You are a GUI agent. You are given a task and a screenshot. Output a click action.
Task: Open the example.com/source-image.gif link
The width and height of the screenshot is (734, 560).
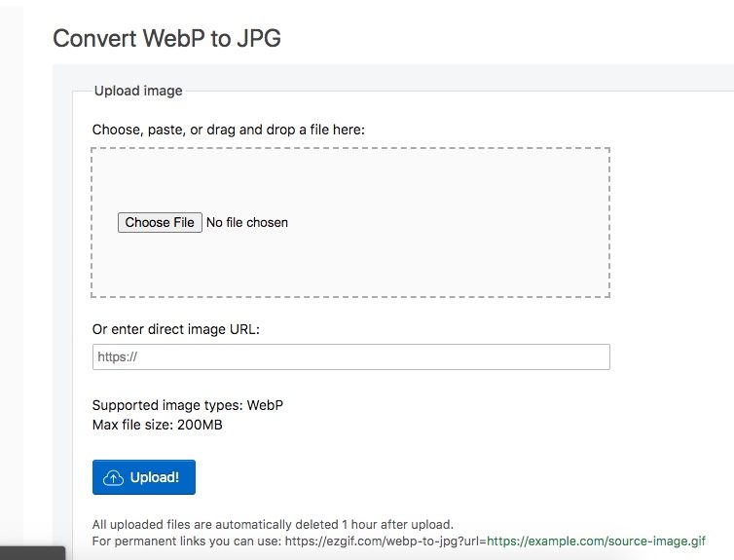coord(596,541)
